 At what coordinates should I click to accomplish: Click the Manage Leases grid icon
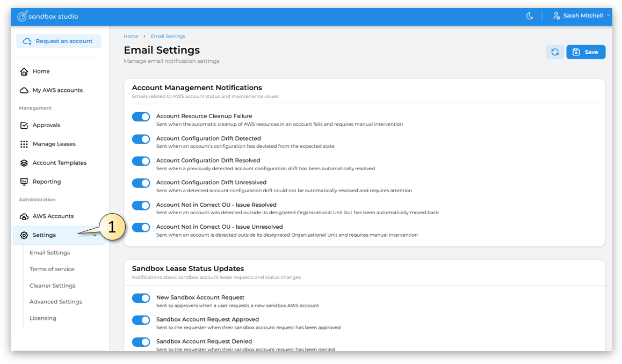[24, 144]
